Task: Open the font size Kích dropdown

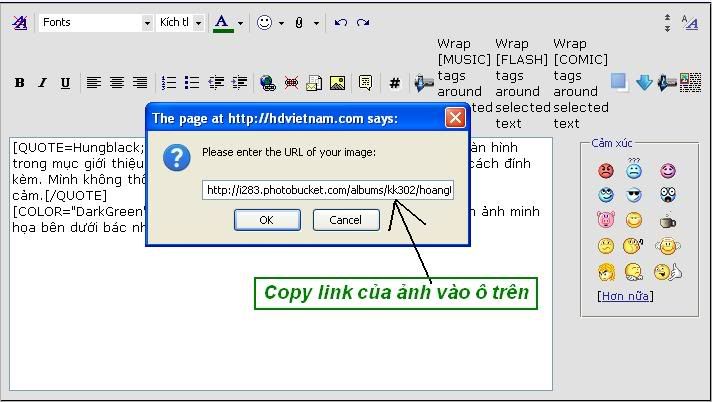Action: click(x=180, y=22)
